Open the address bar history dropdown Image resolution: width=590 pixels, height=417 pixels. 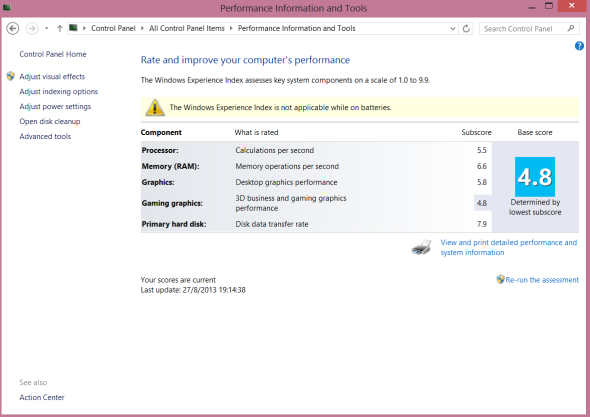pyautogui.click(x=453, y=29)
